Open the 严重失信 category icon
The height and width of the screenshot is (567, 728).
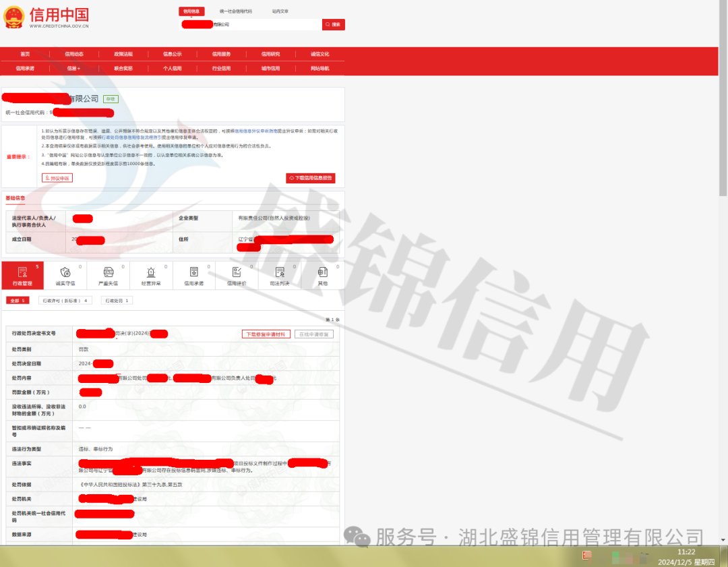(x=109, y=272)
